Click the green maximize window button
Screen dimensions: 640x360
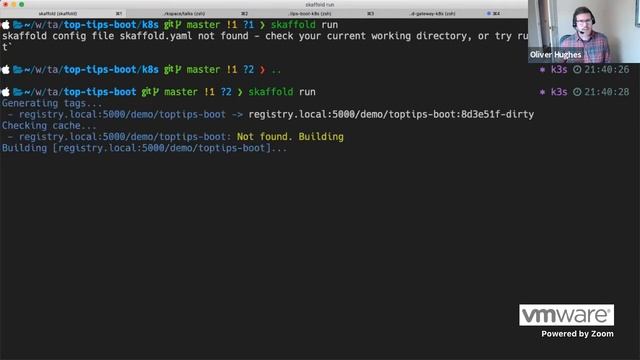[22, 4]
